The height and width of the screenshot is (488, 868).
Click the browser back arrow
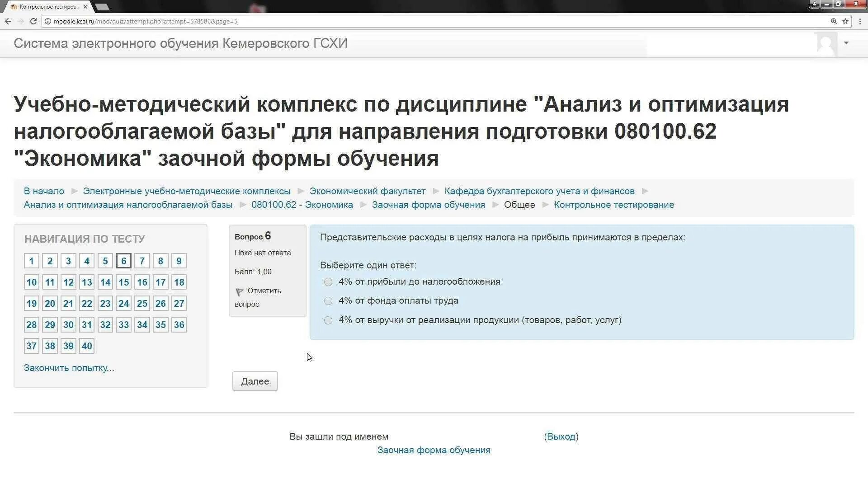[8, 21]
